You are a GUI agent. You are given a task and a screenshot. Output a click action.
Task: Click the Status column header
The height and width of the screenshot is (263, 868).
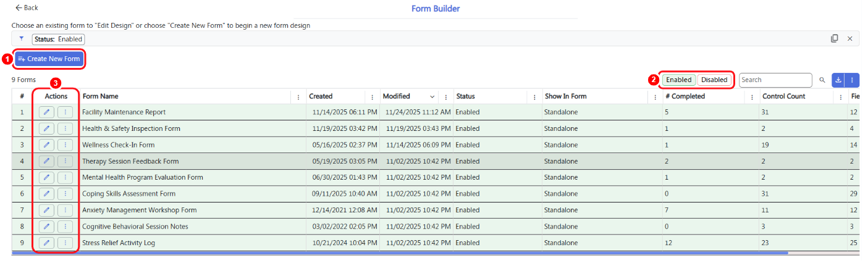coord(465,96)
